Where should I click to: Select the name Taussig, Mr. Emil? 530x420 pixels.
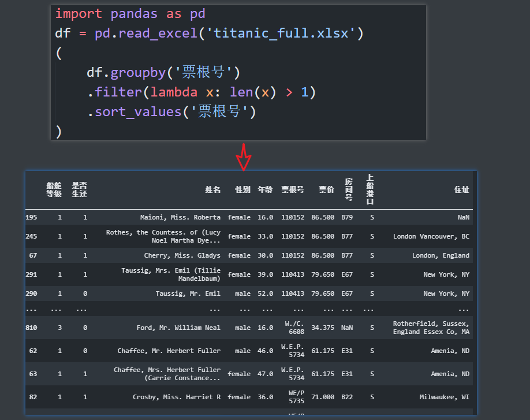pos(188,294)
